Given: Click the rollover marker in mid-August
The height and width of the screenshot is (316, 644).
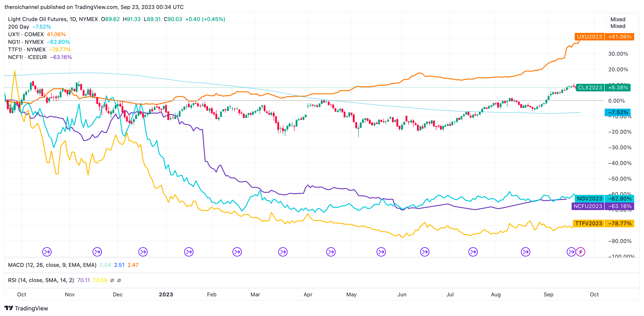Looking at the screenshot, I should tap(526, 252).
